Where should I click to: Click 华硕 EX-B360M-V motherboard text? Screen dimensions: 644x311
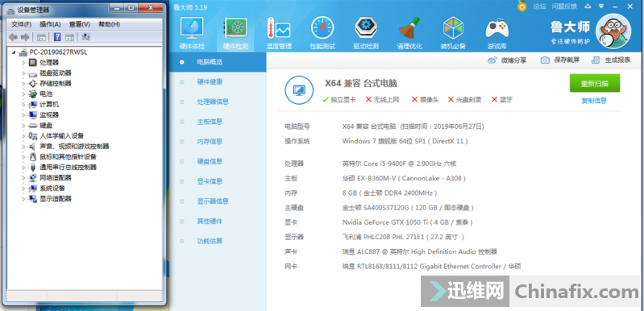404,179
